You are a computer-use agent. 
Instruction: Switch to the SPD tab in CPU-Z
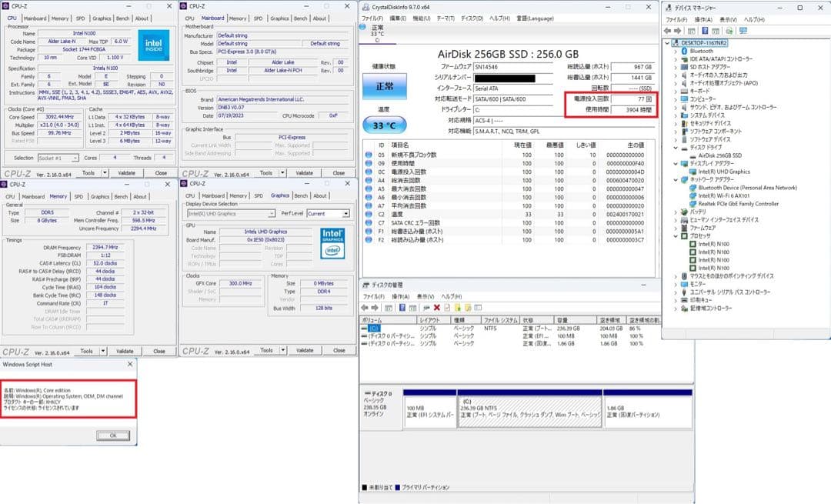tap(79, 18)
